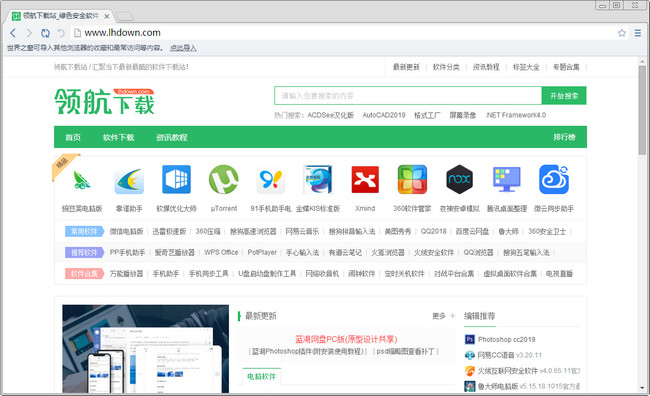Open 有道云笔记 link
The image size is (650, 396).
345,253
